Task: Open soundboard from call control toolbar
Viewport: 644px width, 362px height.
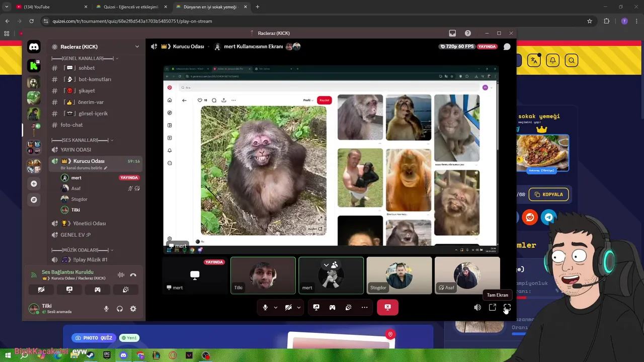Action: 348,307
